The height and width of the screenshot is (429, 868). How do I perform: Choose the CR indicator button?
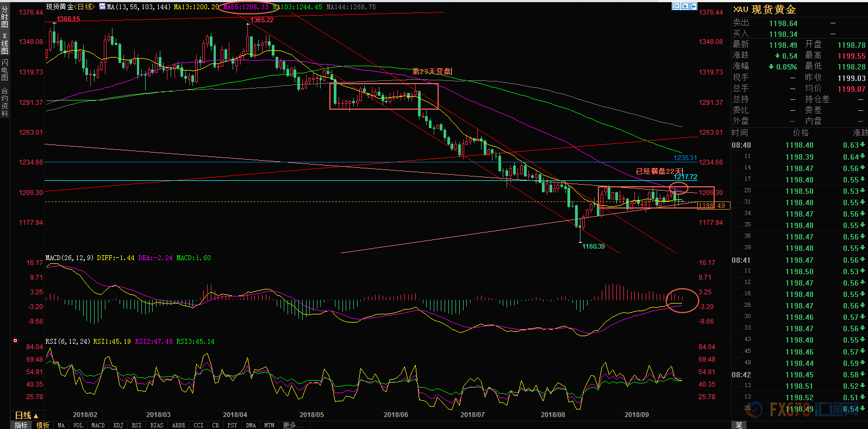tap(216, 425)
